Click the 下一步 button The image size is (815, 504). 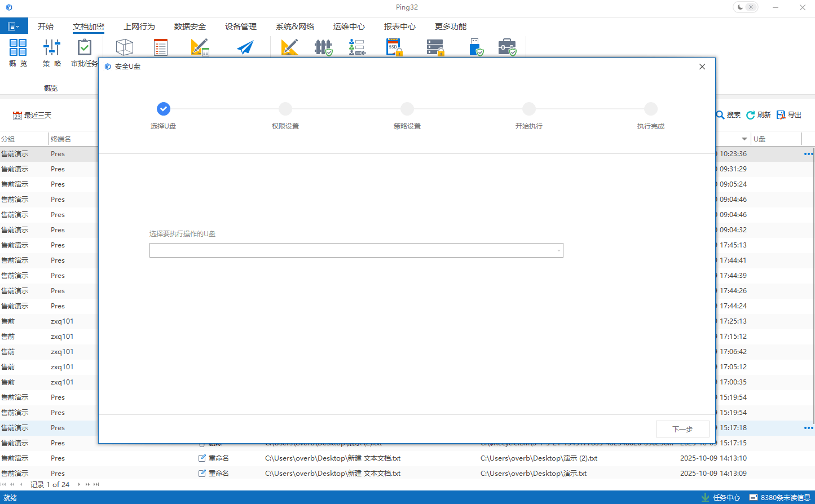[x=682, y=429]
